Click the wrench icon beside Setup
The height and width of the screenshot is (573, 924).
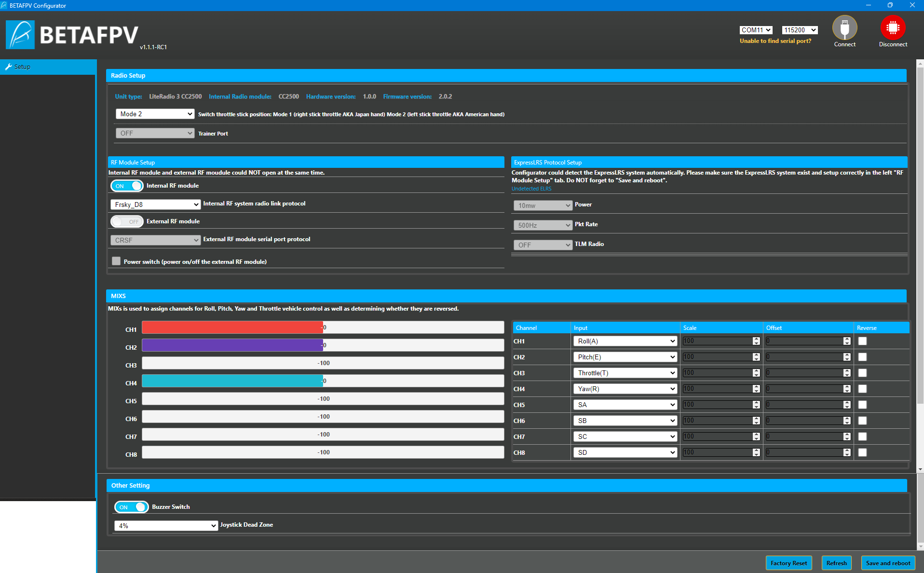tap(8, 67)
